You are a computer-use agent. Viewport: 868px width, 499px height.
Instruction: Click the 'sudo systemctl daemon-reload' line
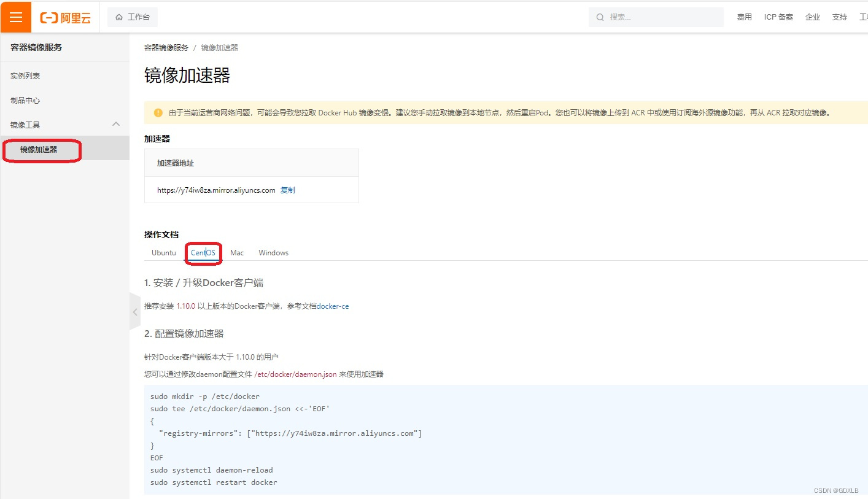click(x=212, y=470)
